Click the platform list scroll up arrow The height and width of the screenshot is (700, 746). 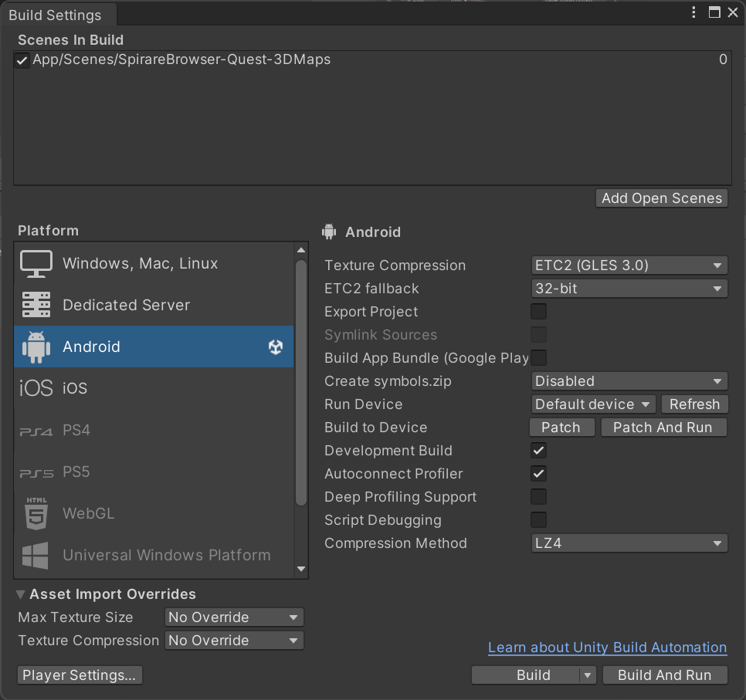pos(301,250)
